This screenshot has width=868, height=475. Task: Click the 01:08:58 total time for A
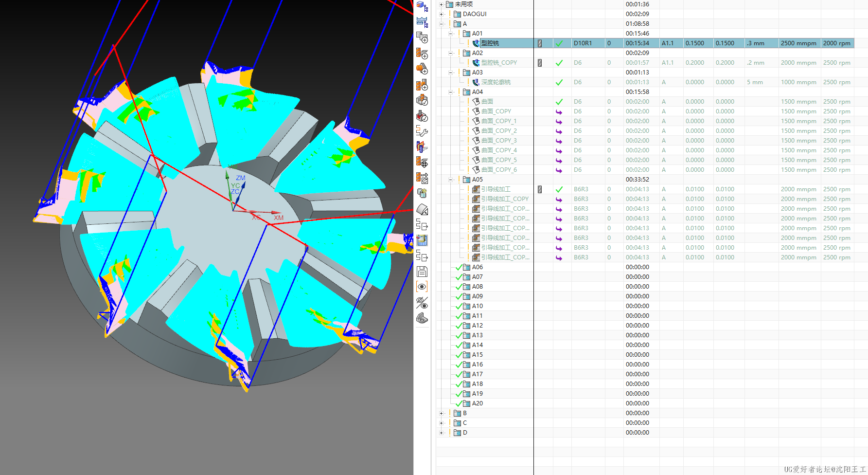click(x=638, y=24)
